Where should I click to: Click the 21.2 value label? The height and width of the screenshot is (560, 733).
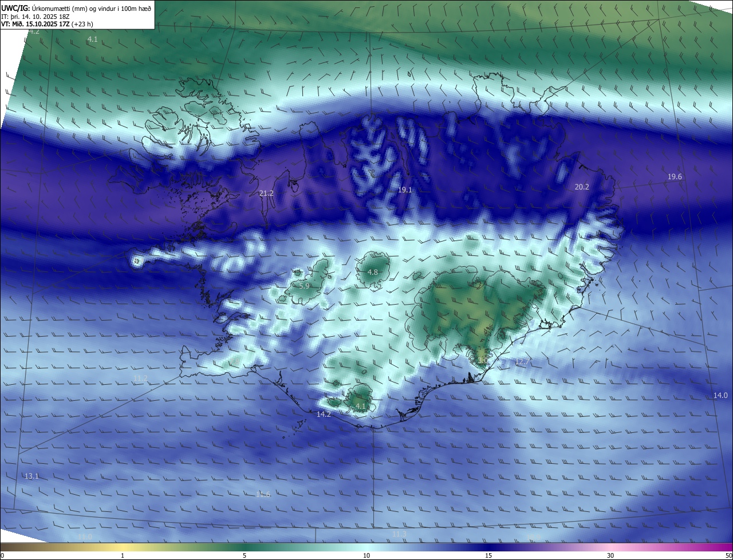[266, 194]
